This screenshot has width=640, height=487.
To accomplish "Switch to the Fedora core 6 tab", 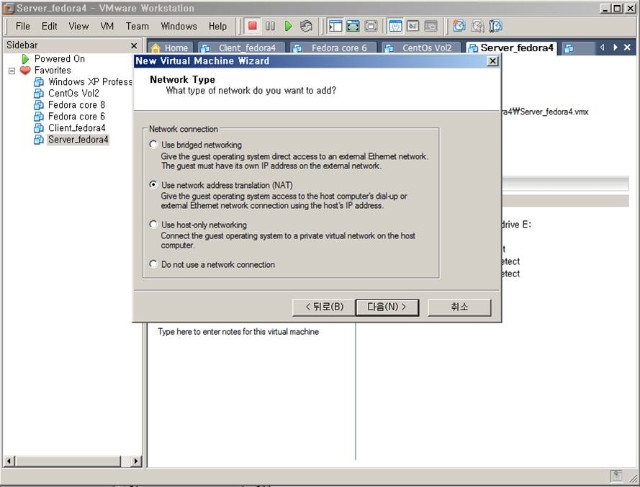I will (334, 48).
